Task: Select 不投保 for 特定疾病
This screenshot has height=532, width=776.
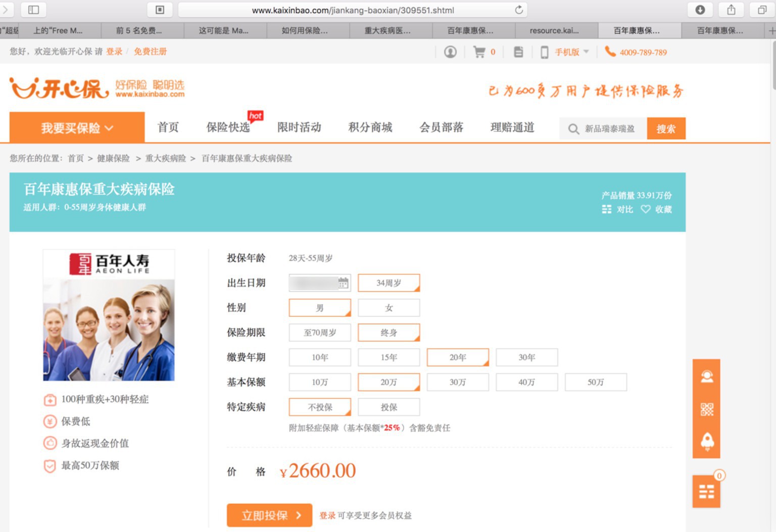Action: (x=320, y=407)
